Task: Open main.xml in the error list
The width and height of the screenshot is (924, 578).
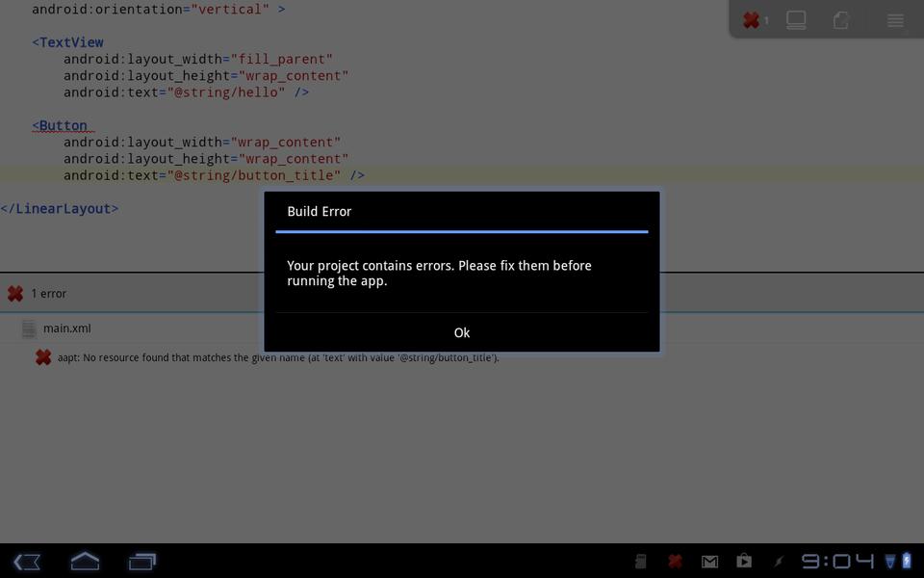Action: pyautogui.click(x=66, y=328)
